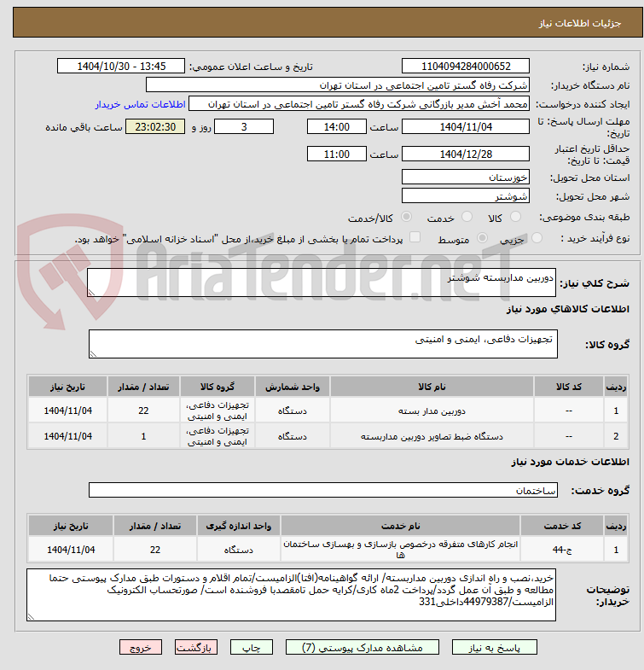Click the نام کالا column header
This screenshot has width=644, height=670.
[x=432, y=387]
